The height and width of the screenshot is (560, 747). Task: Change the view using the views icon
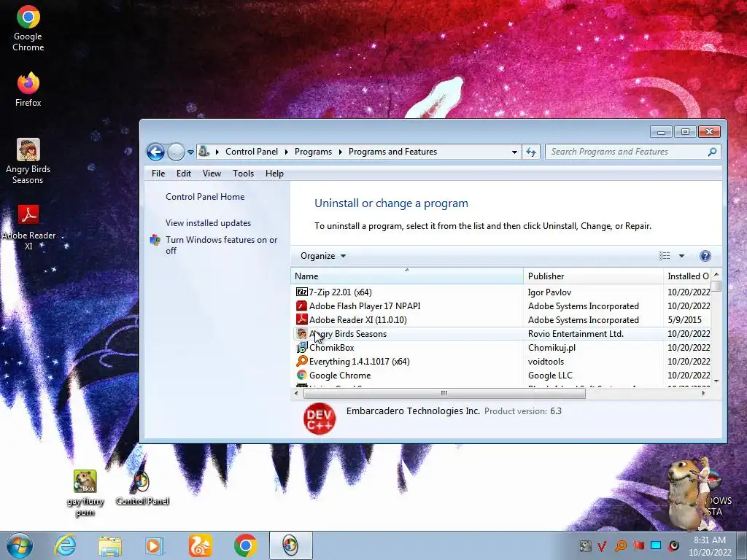[664, 256]
